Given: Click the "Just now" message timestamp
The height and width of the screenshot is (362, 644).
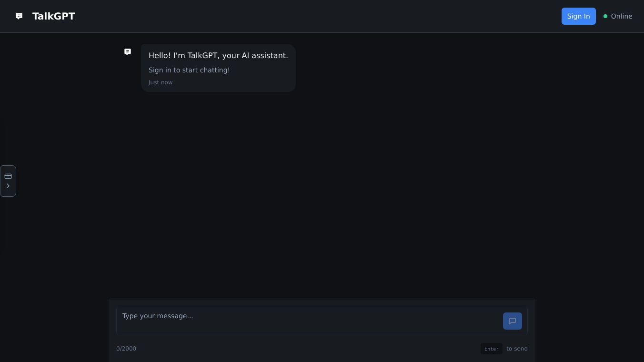Looking at the screenshot, I should click(161, 82).
